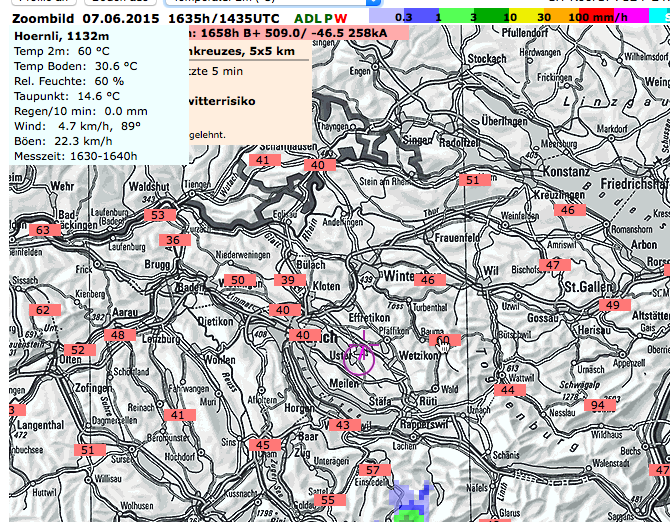Image resolution: width=670 pixels, height=522 pixels.
Task: Click the 44 marker near Wattwil
Action: click(510, 390)
